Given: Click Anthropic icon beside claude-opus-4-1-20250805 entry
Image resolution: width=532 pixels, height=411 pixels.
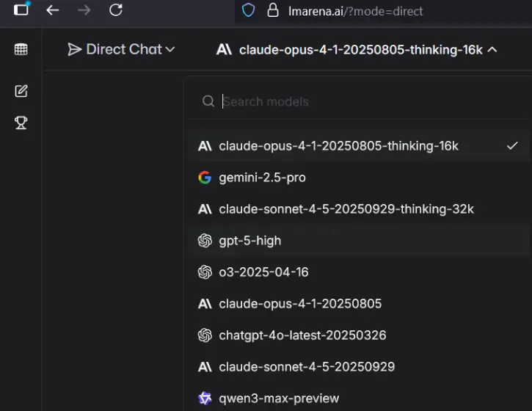Looking at the screenshot, I should coord(205,304).
